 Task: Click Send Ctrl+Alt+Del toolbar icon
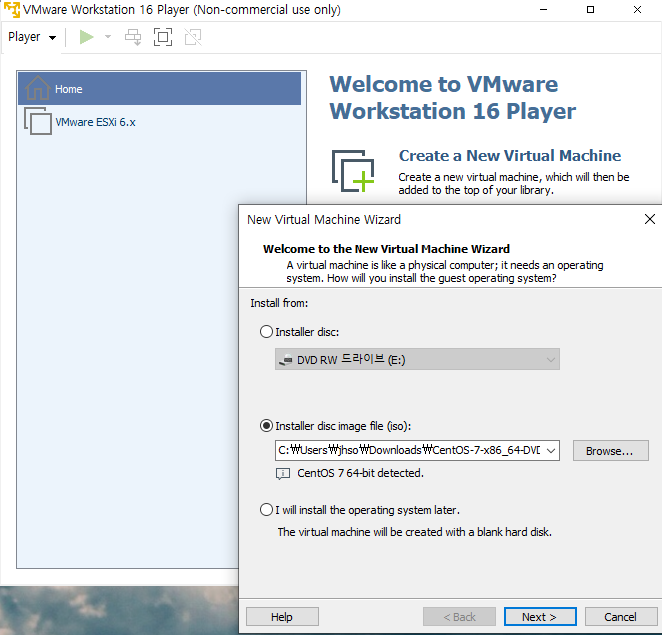133,37
